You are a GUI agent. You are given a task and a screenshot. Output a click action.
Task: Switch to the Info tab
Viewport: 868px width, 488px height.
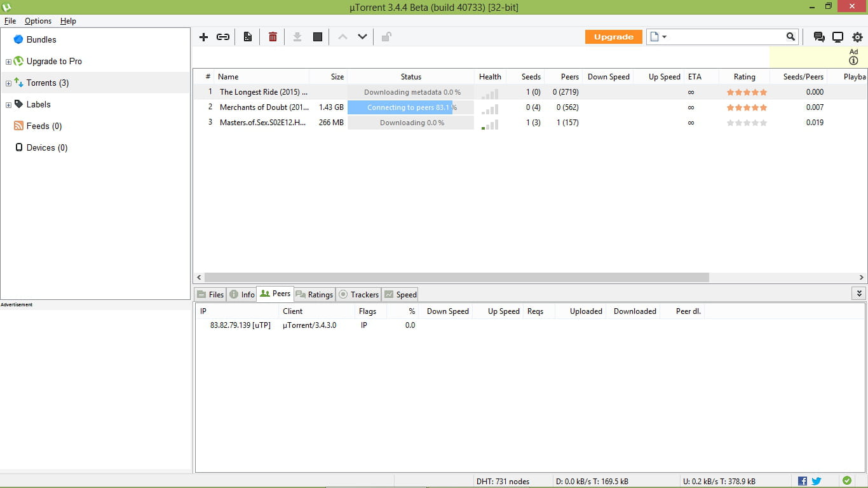[241, 294]
